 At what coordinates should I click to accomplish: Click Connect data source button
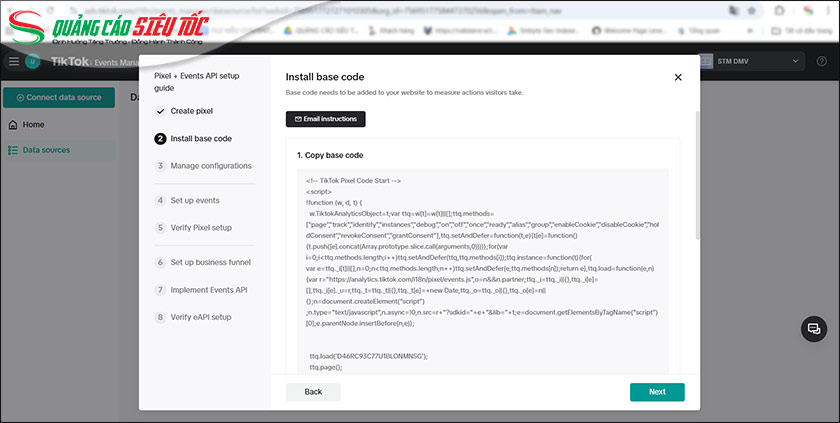[57, 97]
